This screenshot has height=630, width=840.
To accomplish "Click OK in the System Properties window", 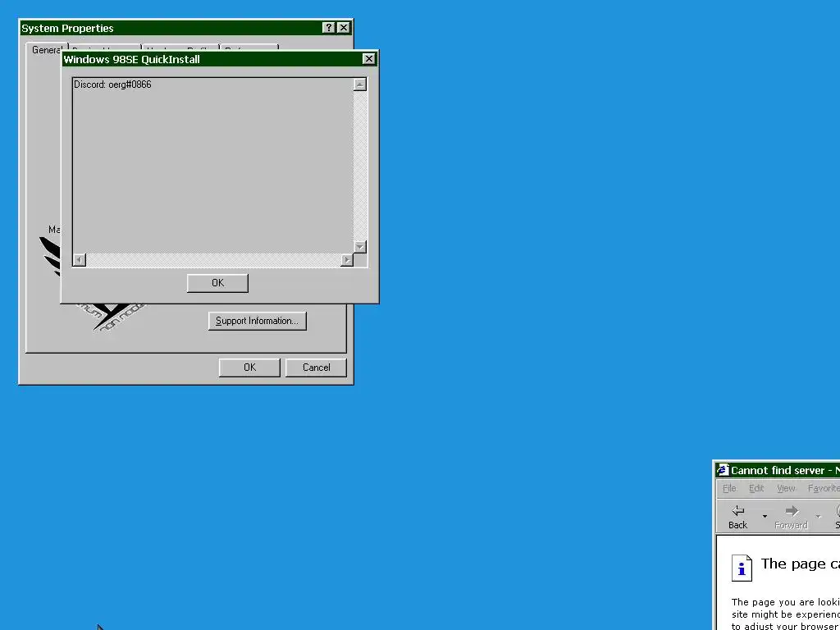I will tap(249, 367).
